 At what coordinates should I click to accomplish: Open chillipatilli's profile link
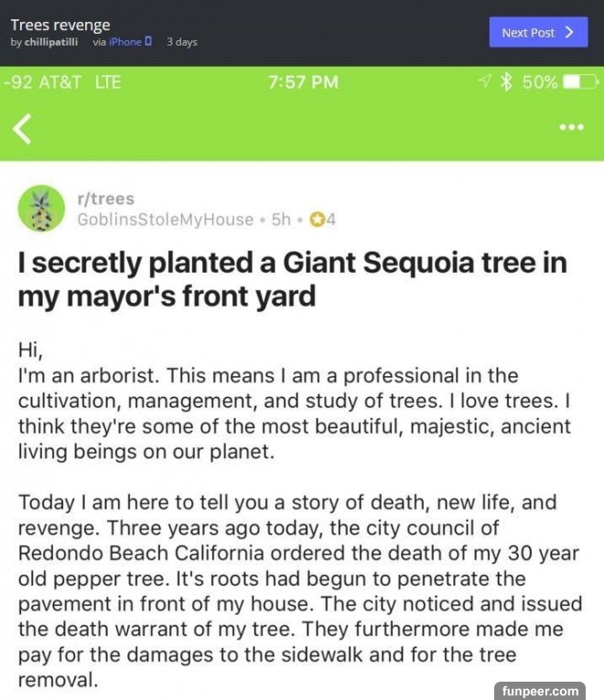point(50,42)
